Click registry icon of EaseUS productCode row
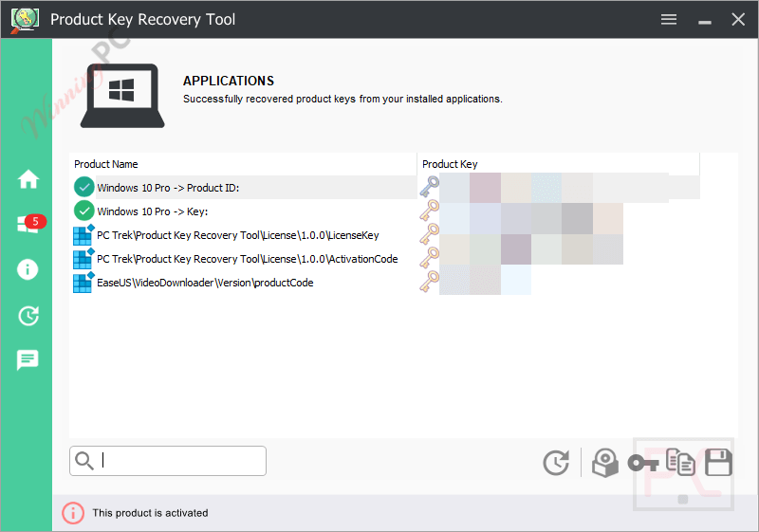This screenshot has height=532, width=759. coord(83,282)
